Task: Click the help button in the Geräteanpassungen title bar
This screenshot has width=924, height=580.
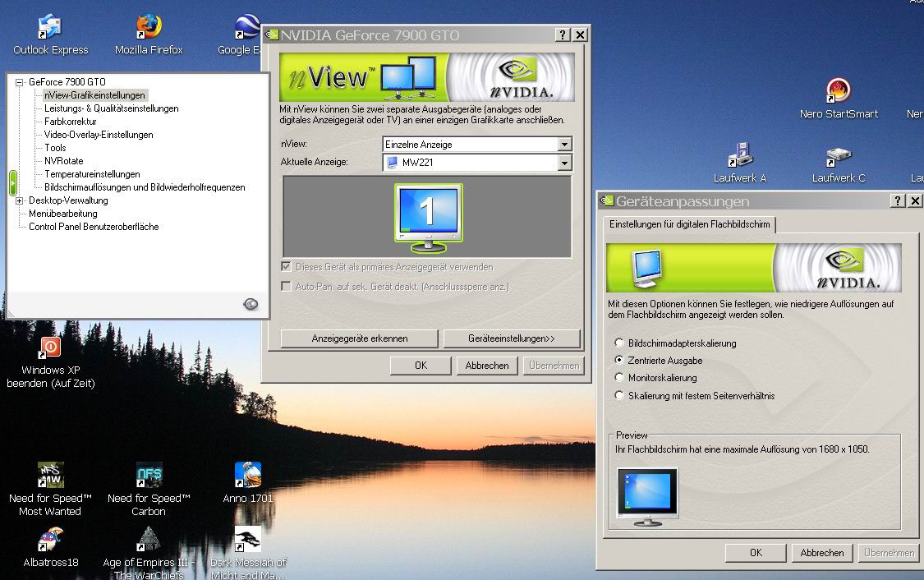Action: 898,201
